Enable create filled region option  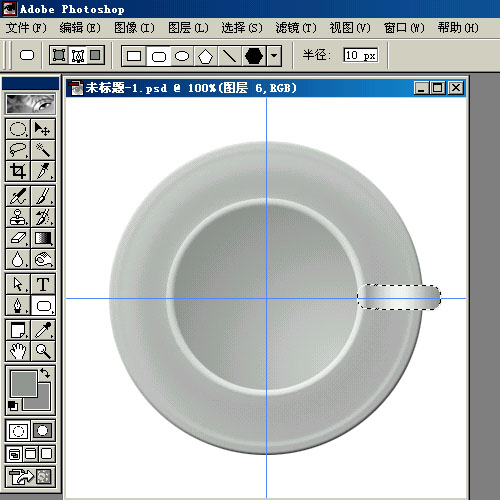point(96,55)
